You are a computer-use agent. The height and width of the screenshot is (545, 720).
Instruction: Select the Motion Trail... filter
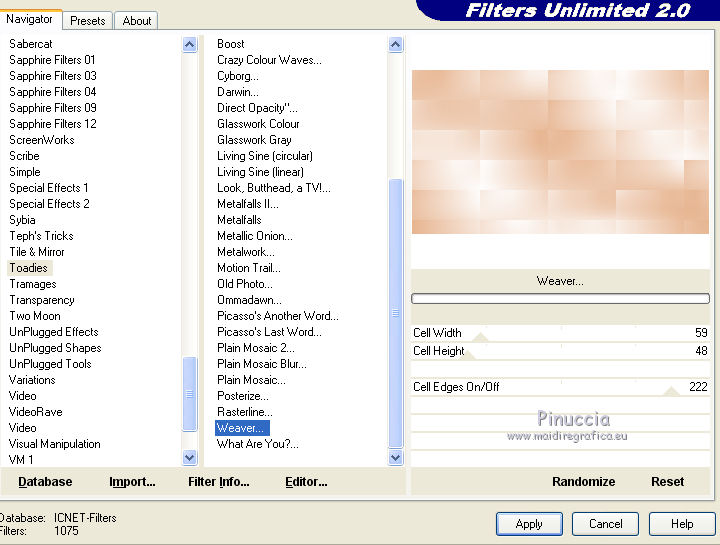pos(248,268)
